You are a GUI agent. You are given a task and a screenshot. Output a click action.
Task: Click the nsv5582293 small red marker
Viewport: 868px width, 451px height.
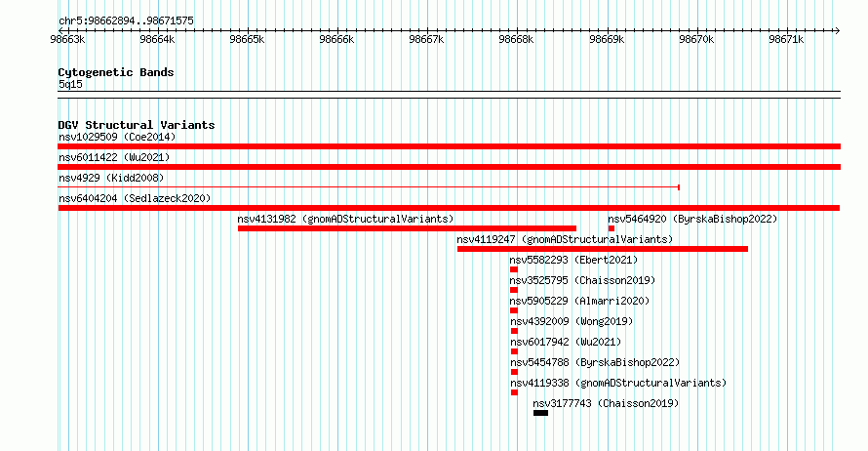click(514, 269)
